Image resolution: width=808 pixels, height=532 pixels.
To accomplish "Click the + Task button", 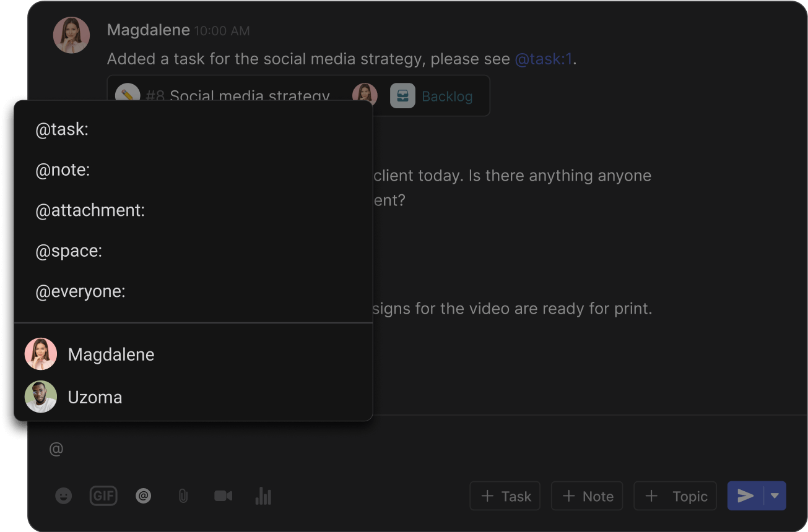I will [x=505, y=496].
